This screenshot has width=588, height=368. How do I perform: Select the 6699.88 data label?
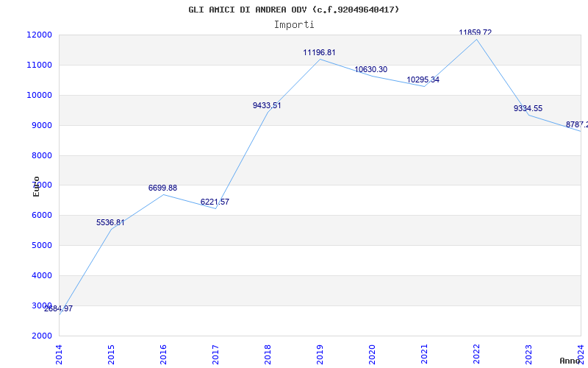[162, 188]
